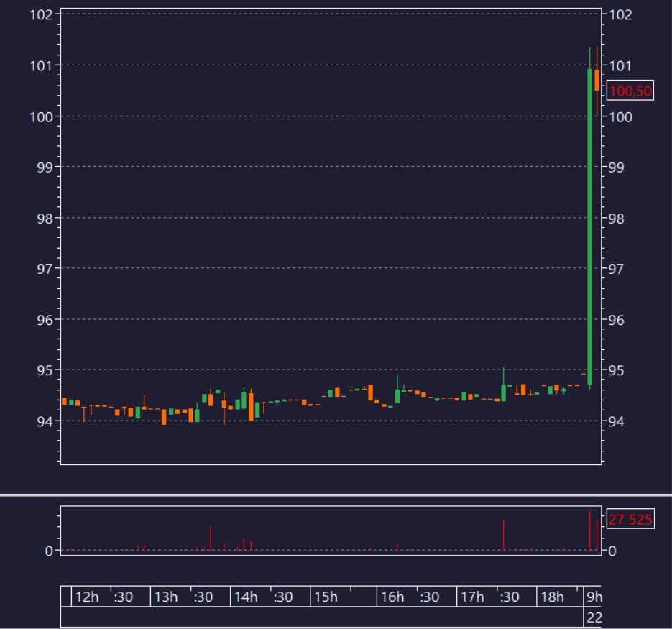Click the volume spike bar near 13:45

pos(211,538)
